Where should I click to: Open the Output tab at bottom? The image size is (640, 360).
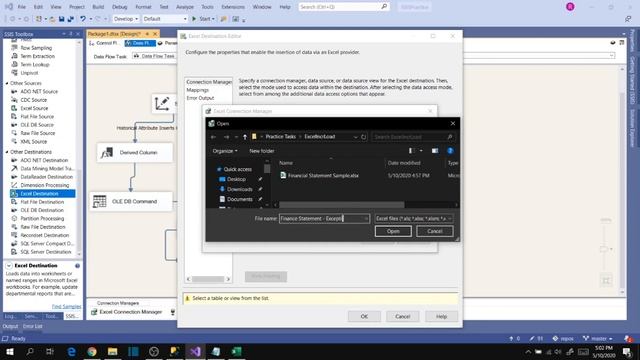(x=10, y=327)
